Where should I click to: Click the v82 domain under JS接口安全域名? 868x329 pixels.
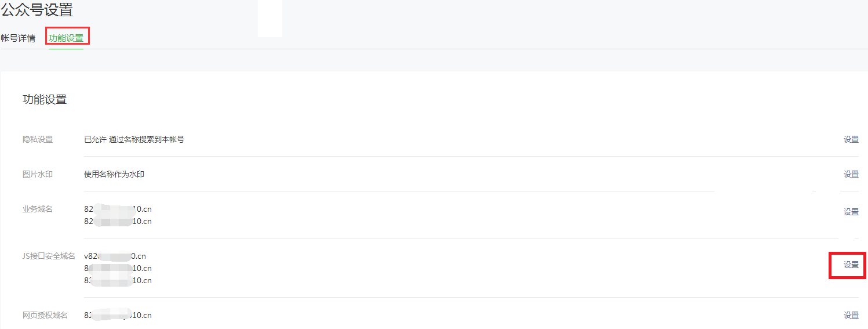pyautogui.click(x=115, y=256)
